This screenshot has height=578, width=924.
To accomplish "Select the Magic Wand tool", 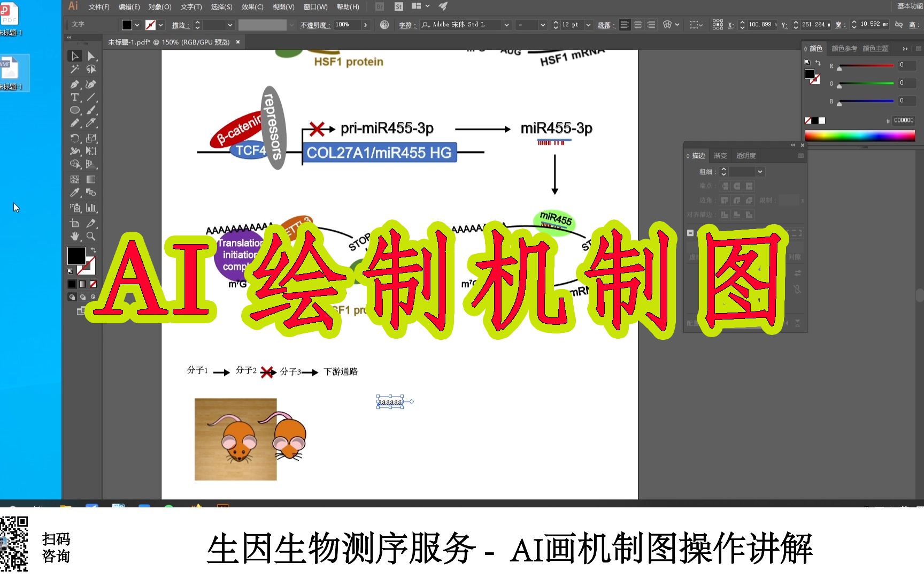I will coord(75,69).
